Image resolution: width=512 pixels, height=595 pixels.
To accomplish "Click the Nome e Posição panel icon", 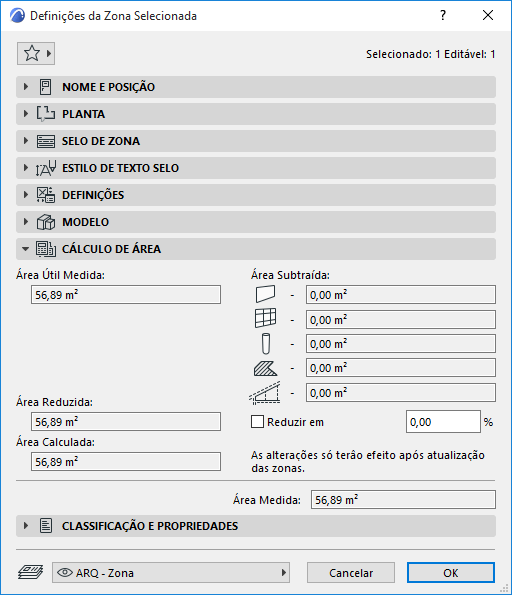I will click(x=46, y=87).
